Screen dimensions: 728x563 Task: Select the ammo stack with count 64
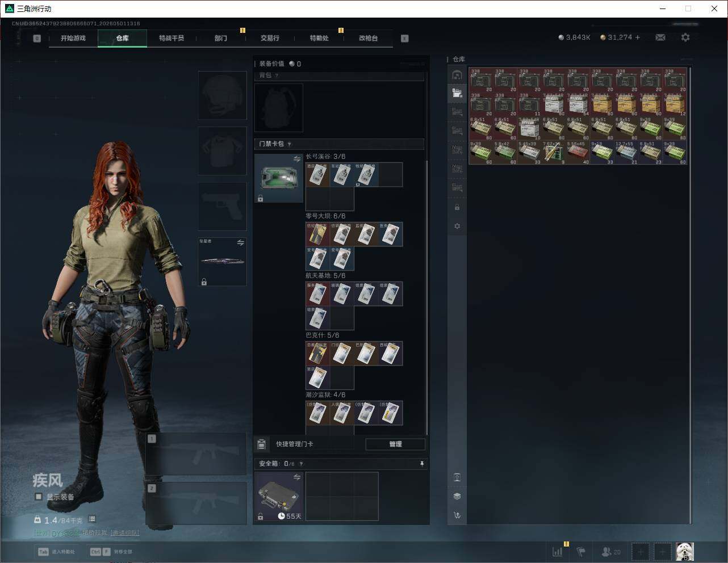(578, 104)
